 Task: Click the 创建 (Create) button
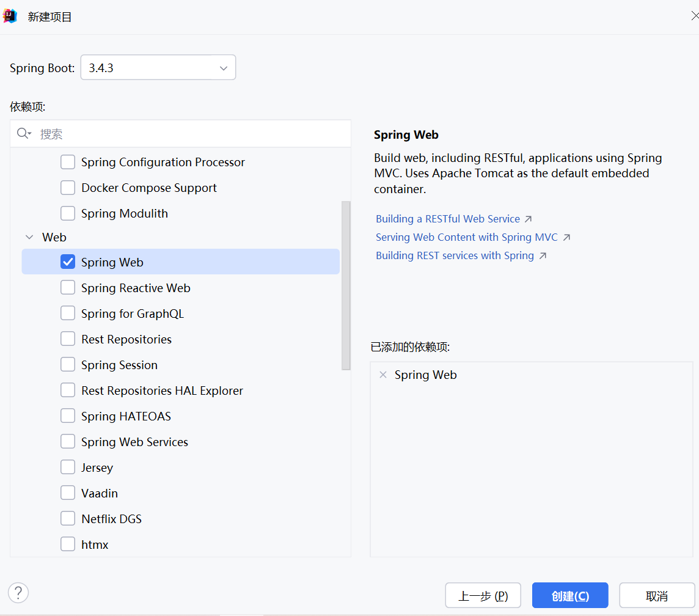[569, 596]
